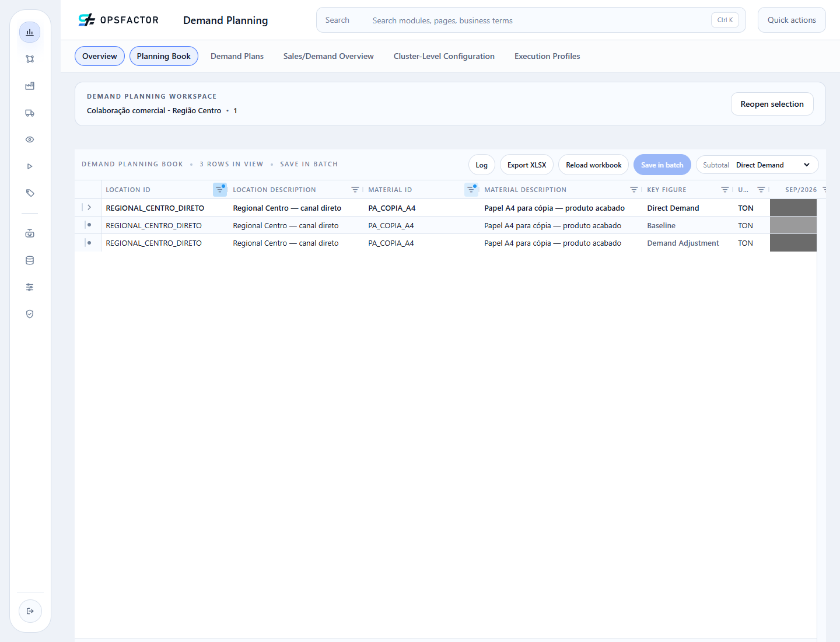Click the SEP/2026 cell for Demand Adjustment
Screen dimensions: 840x642
coord(793,243)
